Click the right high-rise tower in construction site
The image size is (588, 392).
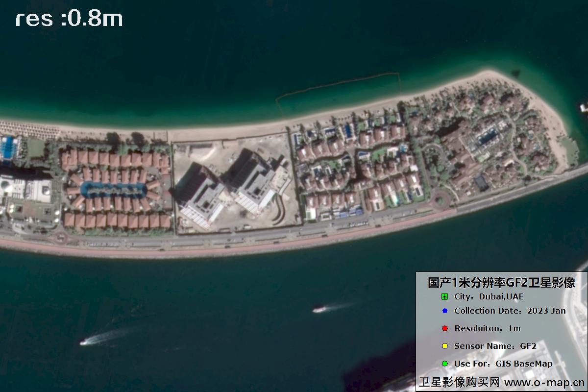253,180
